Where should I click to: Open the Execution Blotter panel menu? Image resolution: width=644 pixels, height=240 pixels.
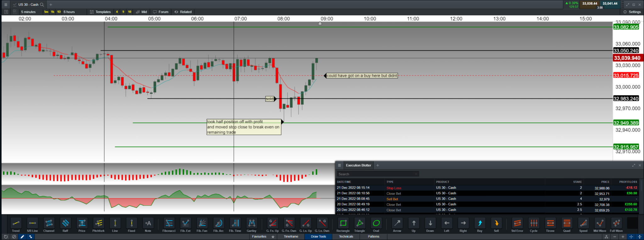click(339, 165)
